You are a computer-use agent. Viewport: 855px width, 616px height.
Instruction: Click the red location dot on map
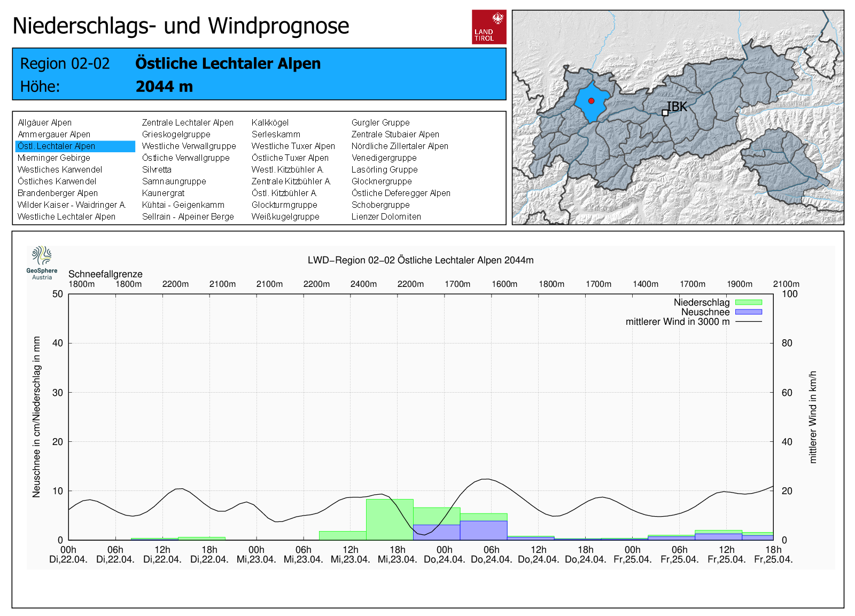coord(591,100)
